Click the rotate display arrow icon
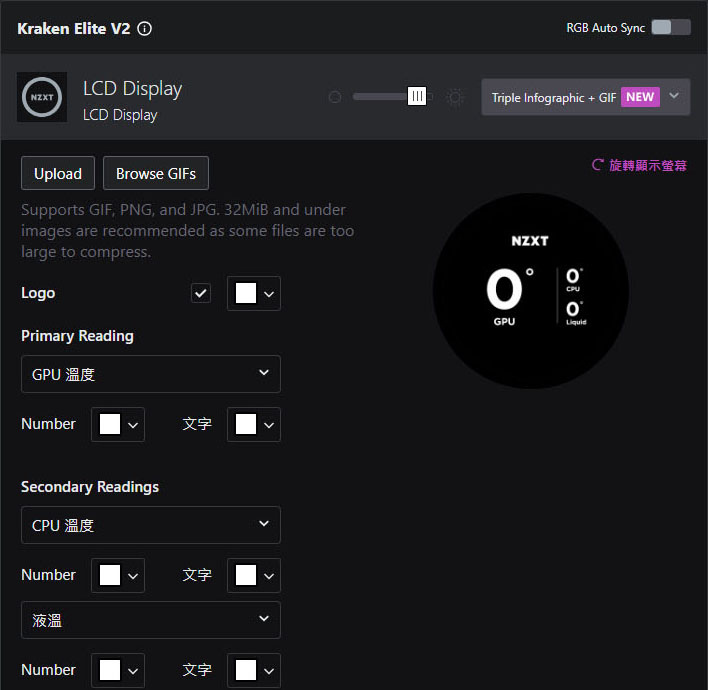Viewport: 708px width, 690px height. [597, 165]
